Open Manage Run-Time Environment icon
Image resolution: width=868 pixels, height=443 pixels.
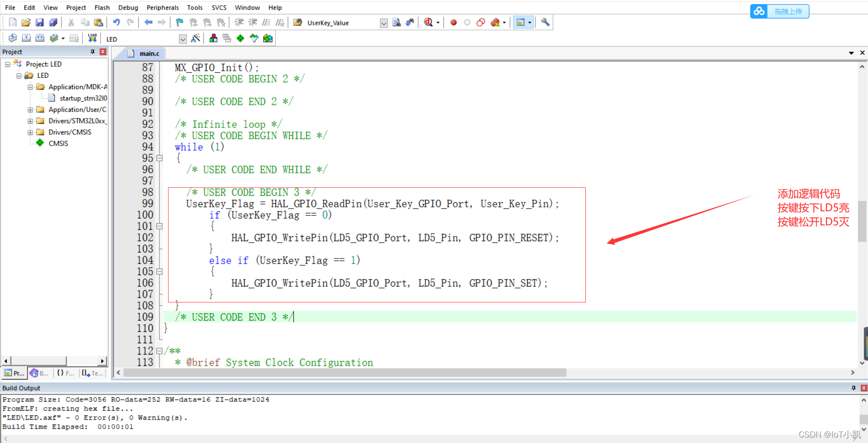241,39
